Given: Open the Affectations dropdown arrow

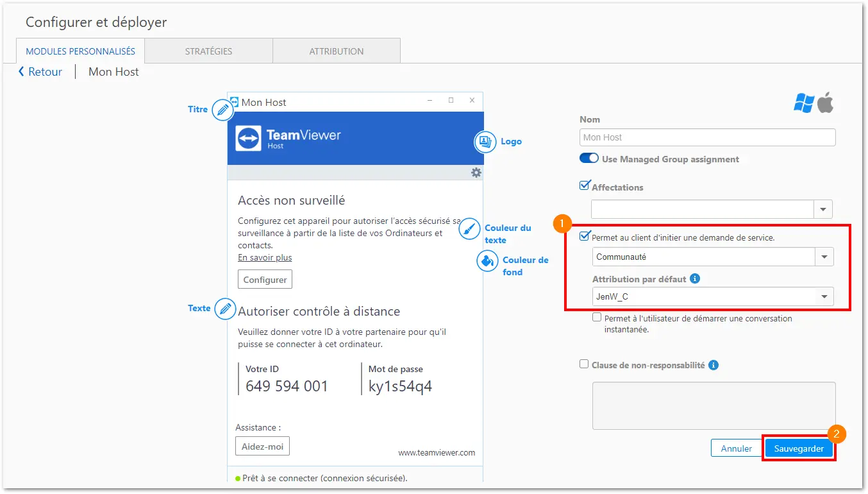Looking at the screenshot, I should pyautogui.click(x=823, y=209).
